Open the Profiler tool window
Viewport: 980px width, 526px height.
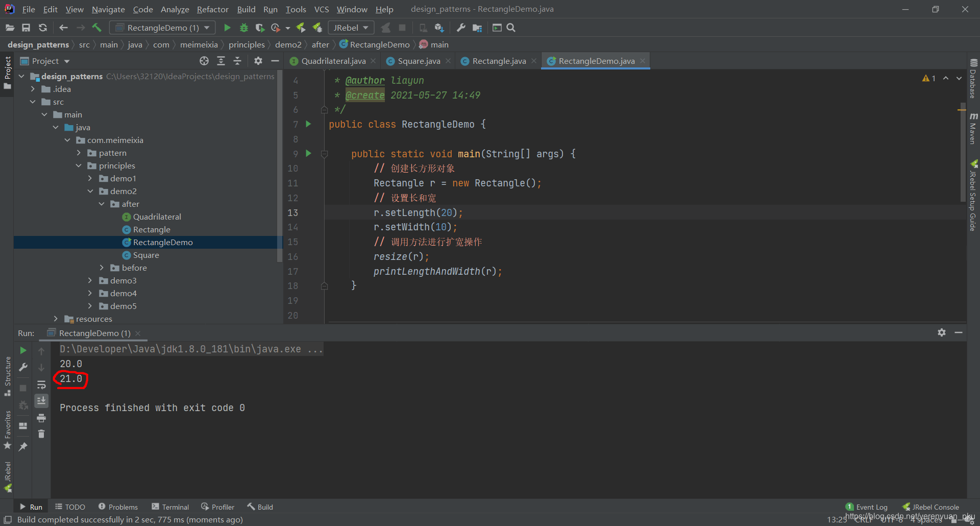[218, 507]
